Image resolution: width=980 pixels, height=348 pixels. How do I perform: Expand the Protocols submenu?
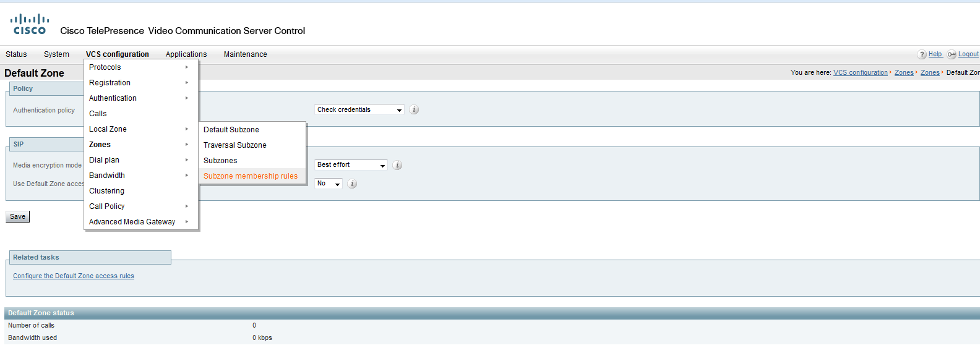(141, 67)
